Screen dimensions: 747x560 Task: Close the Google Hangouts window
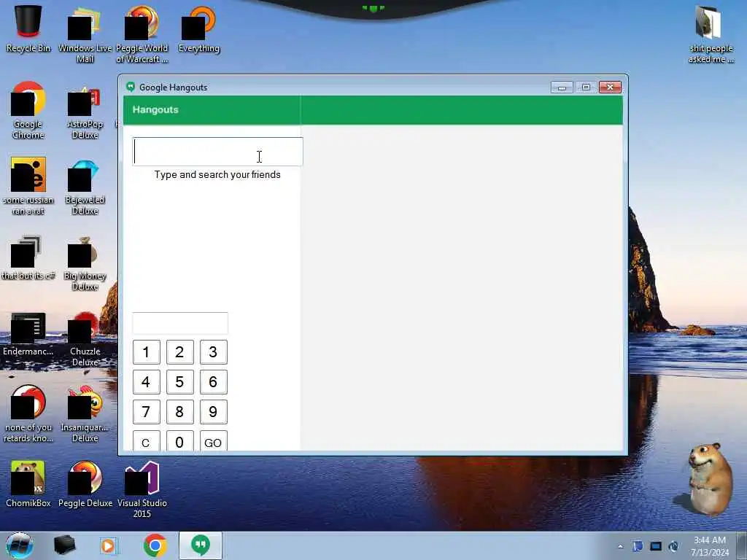tap(610, 87)
